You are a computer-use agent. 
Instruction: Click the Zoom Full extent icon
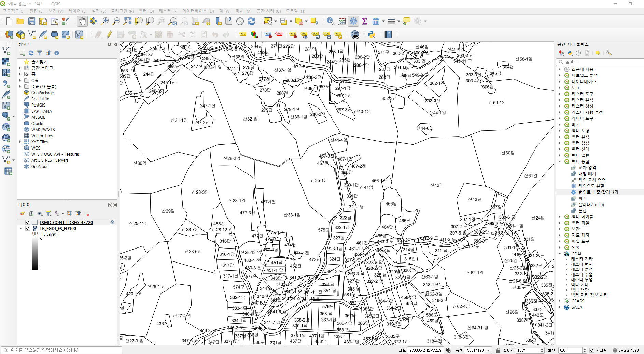point(127,21)
